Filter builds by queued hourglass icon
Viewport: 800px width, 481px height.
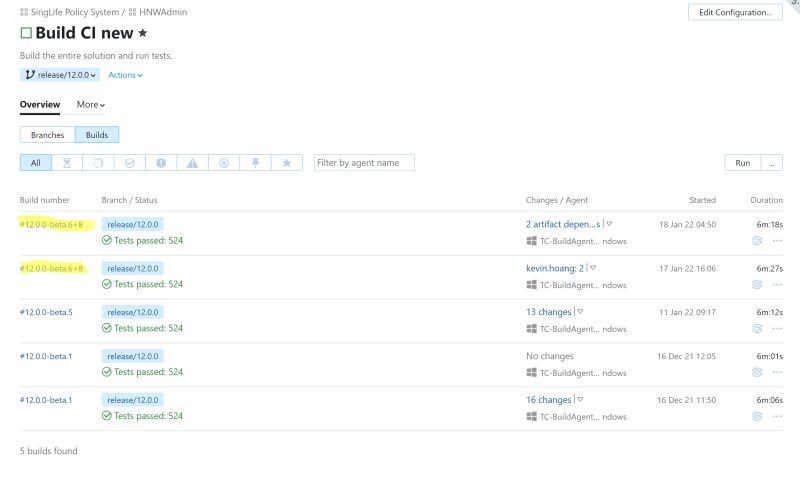(67, 163)
